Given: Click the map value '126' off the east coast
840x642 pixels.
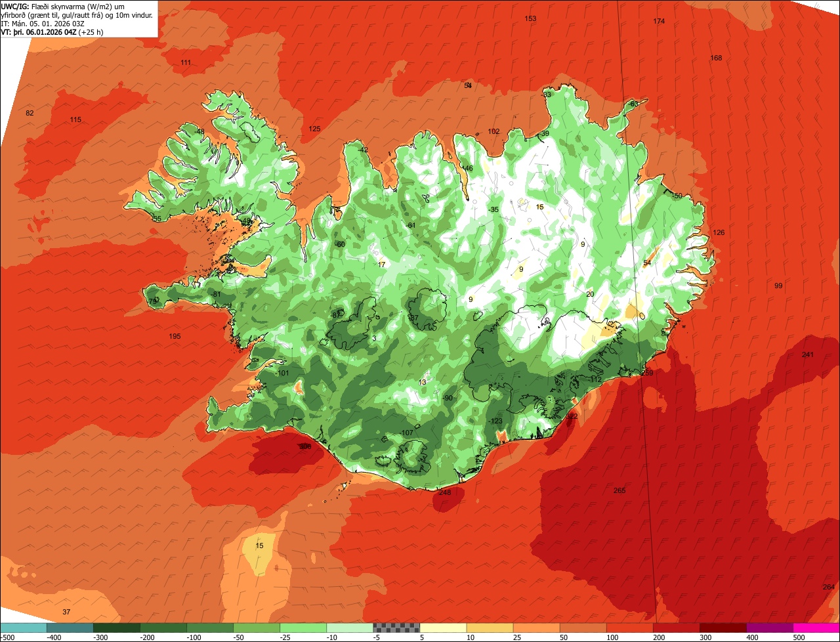Looking at the screenshot, I should coord(719,232).
